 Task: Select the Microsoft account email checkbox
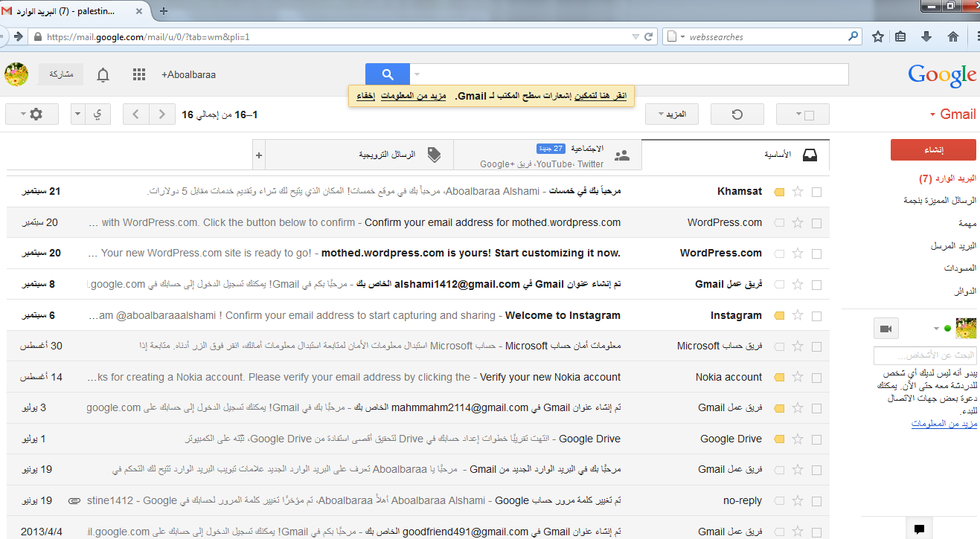[816, 346]
